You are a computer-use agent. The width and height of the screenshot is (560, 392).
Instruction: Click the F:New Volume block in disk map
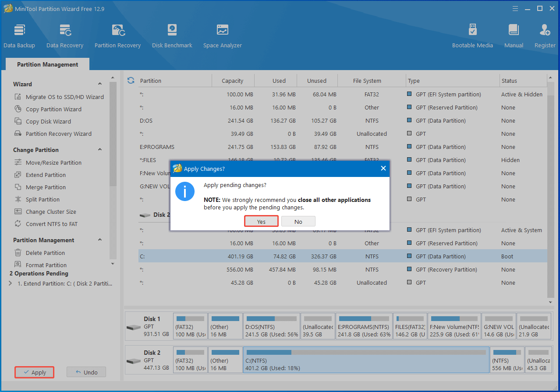tap(454, 326)
